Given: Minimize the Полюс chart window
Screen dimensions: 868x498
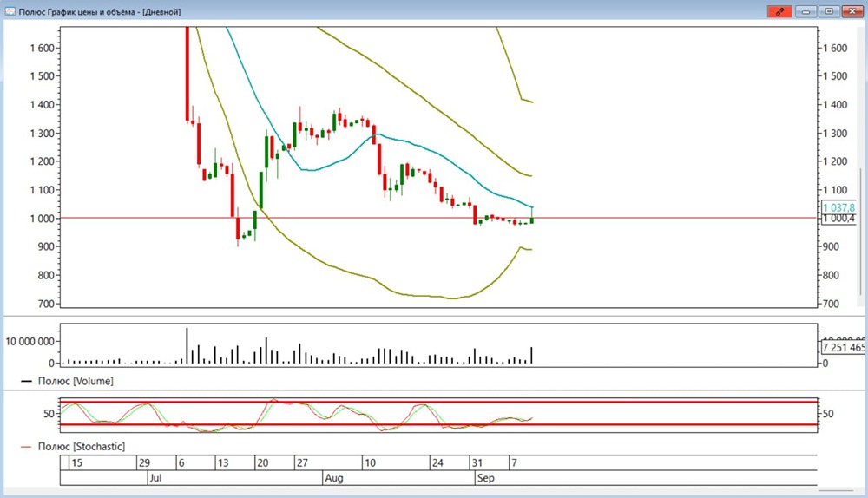Looking at the screenshot, I should 806,11.
